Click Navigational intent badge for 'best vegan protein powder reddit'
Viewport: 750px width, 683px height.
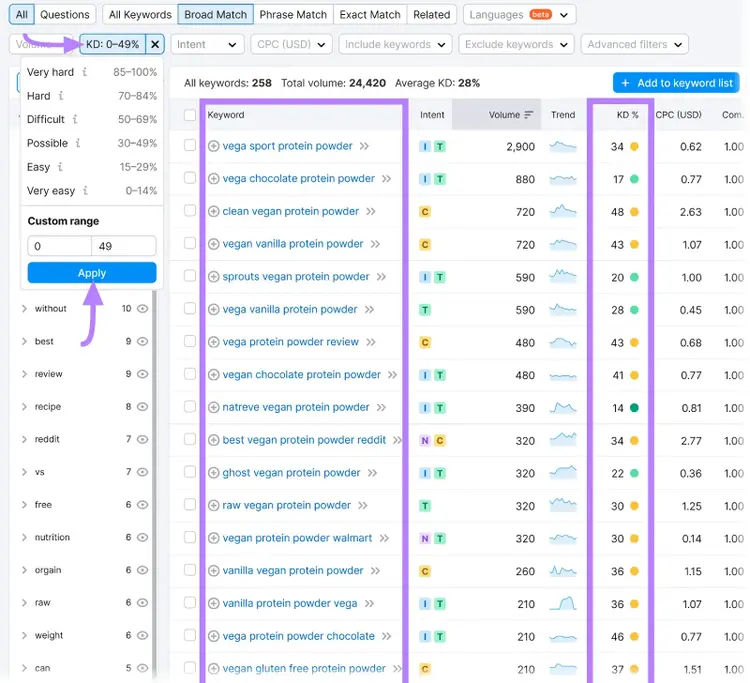coord(425,441)
